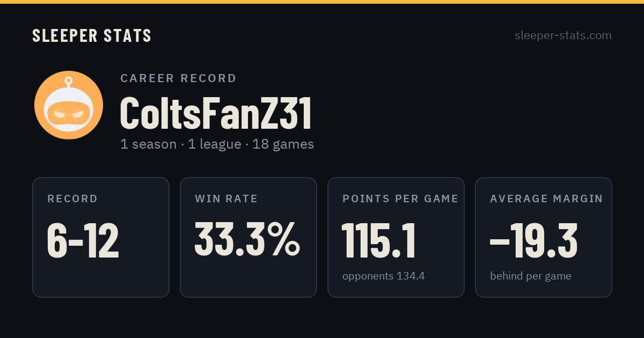The height and width of the screenshot is (338, 644).
Task: Click the orange robot avatar icon
Action: (69, 105)
